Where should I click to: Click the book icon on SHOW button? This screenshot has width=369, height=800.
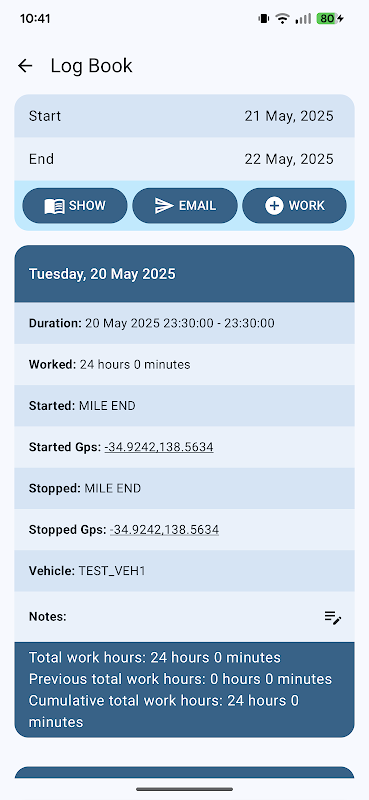coord(55,206)
